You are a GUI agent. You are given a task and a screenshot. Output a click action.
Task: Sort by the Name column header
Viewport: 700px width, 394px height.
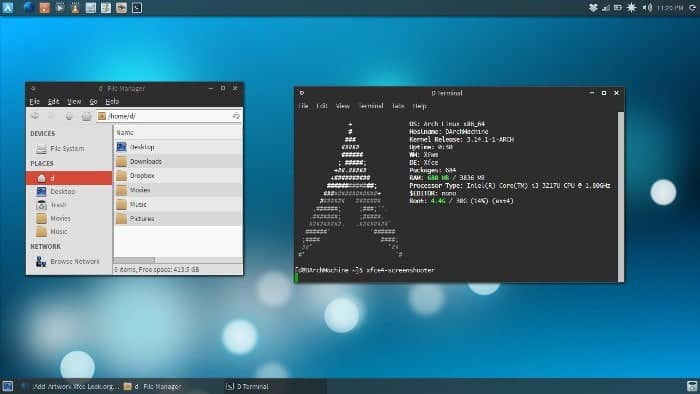click(x=178, y=132)
